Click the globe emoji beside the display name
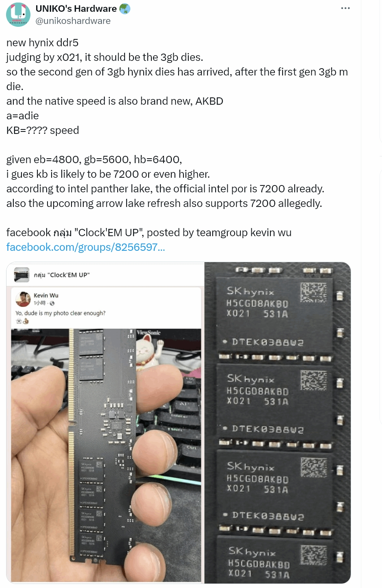 tap(125, 9)
